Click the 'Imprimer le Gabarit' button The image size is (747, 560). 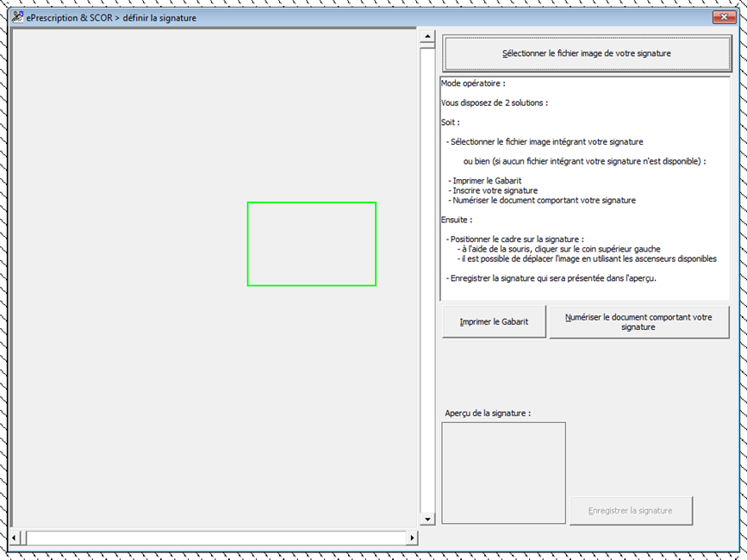[494, 322]
